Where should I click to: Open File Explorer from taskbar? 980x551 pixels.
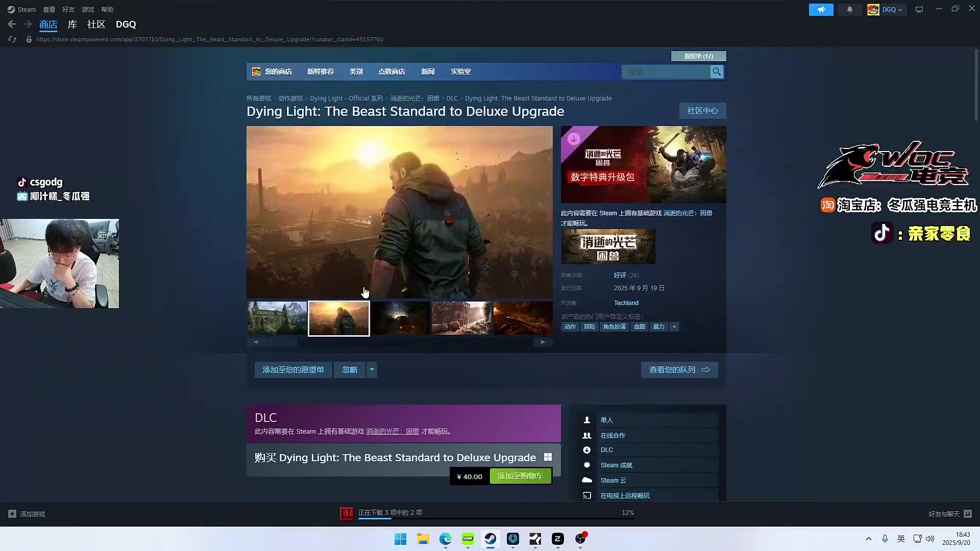point(423,539)
